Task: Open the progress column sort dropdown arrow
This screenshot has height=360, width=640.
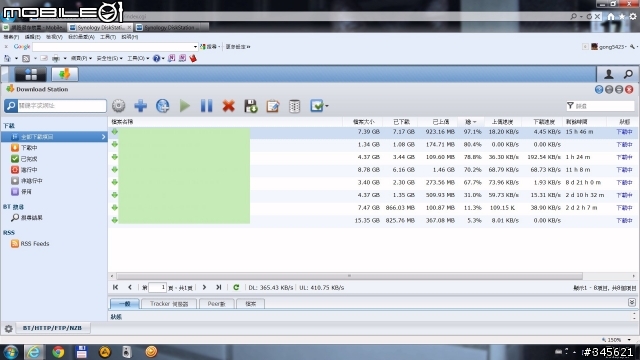Action: coord(475,122)
